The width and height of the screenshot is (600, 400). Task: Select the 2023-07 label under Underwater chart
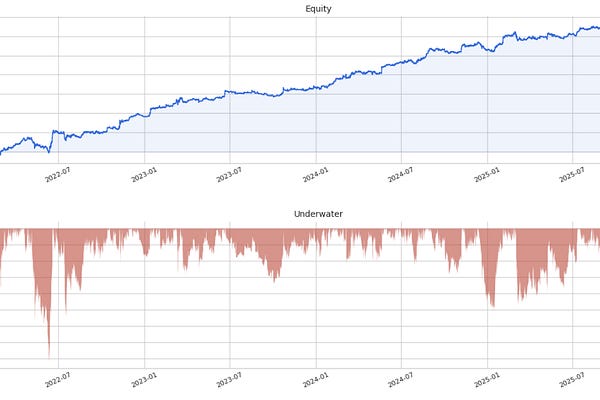point(229,380)
